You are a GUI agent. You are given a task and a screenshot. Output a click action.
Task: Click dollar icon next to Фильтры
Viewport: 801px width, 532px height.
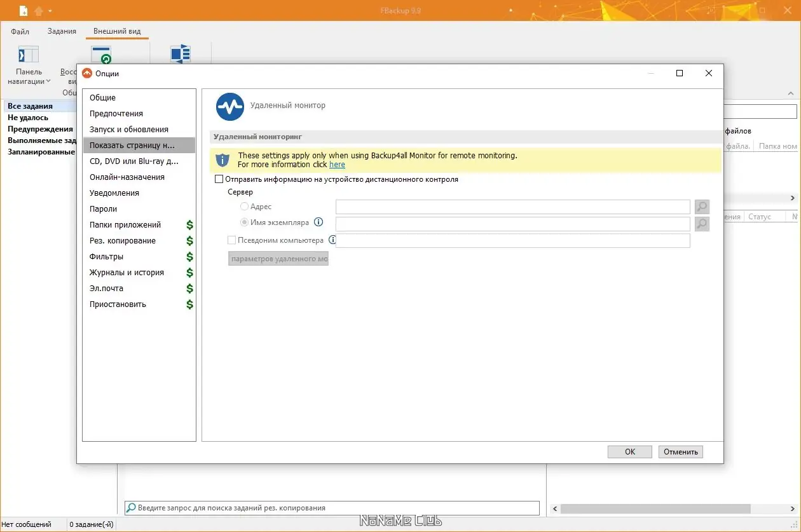tap(189, 257)
